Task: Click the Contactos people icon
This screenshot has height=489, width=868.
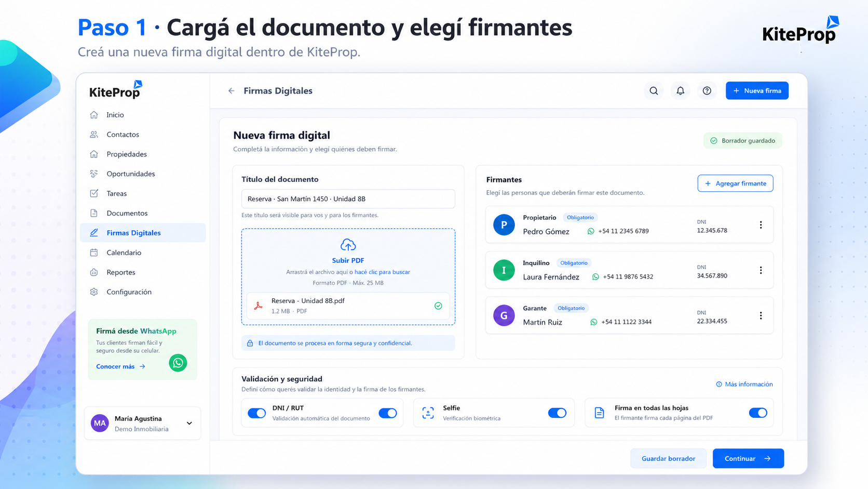Action: click(x=94, y=135)
